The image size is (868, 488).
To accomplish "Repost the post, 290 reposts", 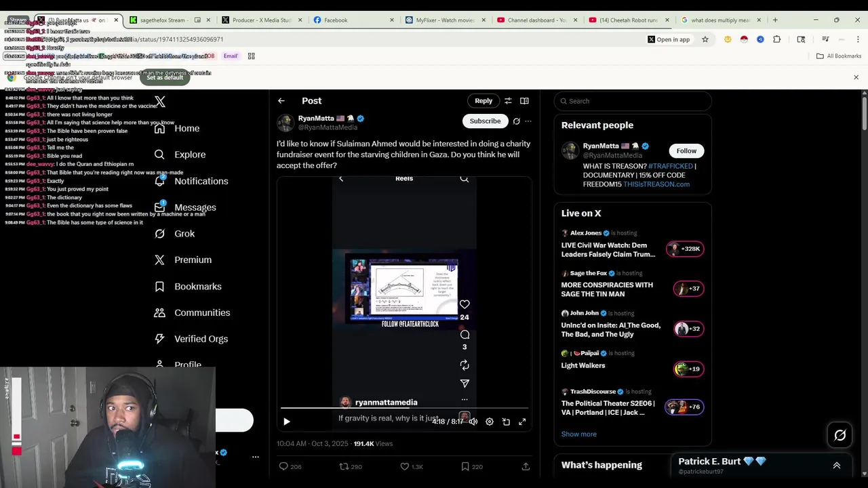I will point(351,466).
